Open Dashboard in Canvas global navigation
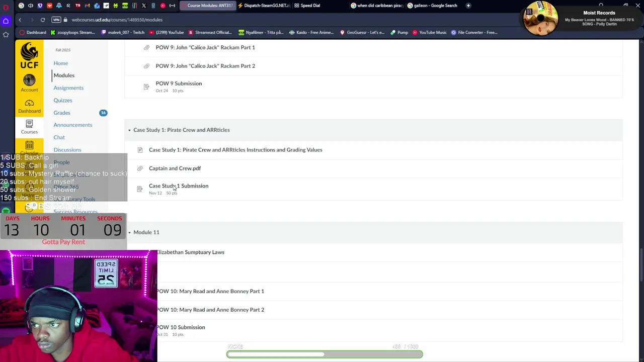This screenshot has width=644, height=362. [29, 106]
